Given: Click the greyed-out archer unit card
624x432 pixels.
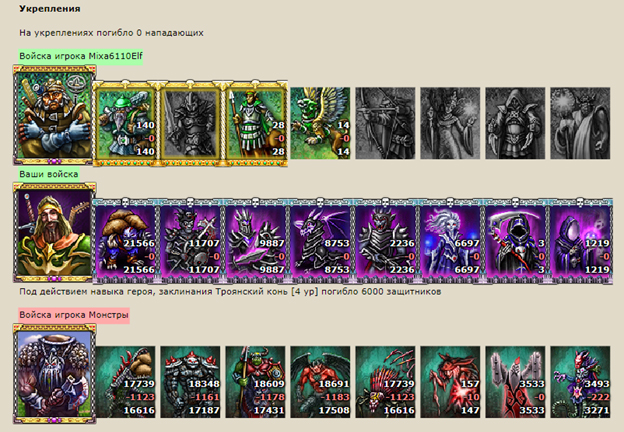Looking at the screenshot, I should click(385, 123).
